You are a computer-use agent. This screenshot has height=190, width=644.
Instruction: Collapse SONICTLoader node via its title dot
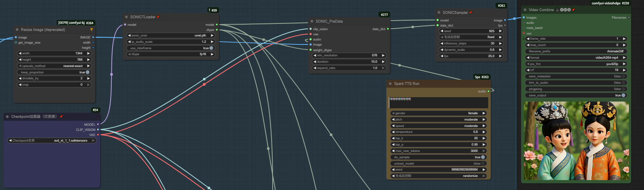click(x=126, y=17)
